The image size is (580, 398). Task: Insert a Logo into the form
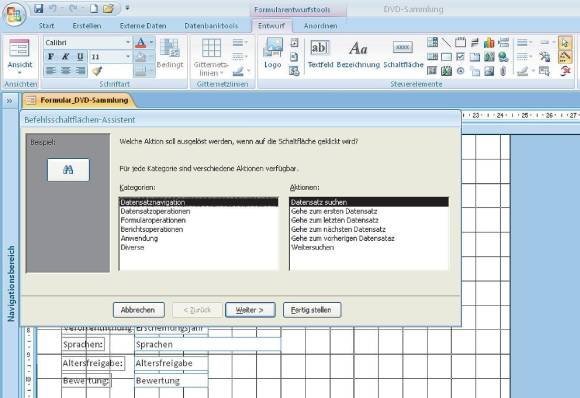tap(273, 53)
